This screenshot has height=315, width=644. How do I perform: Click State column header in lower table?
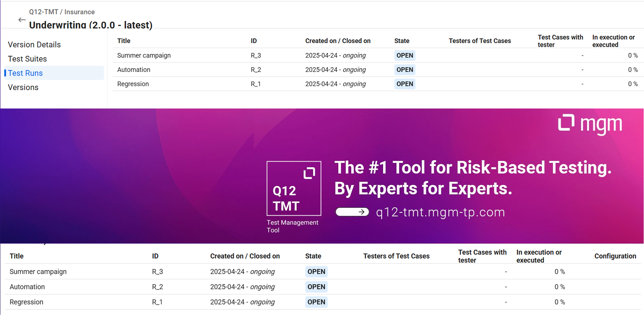coord(313,256)
